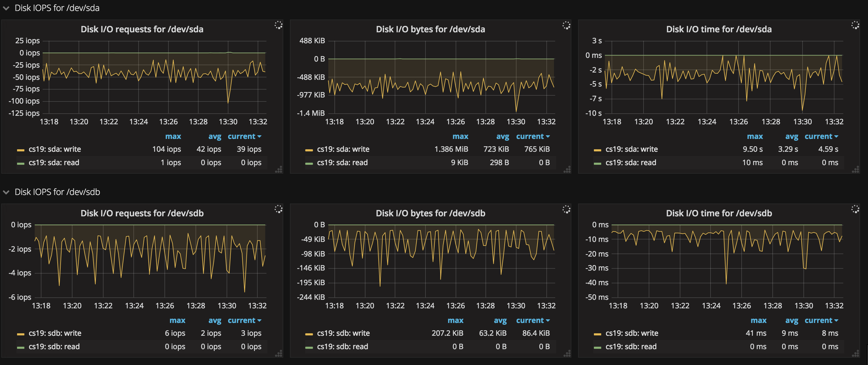Toggle cs19: sdb: write series in I/O time panel
The height and width of the screenshot is (365, 868).
tap(632, 333)
